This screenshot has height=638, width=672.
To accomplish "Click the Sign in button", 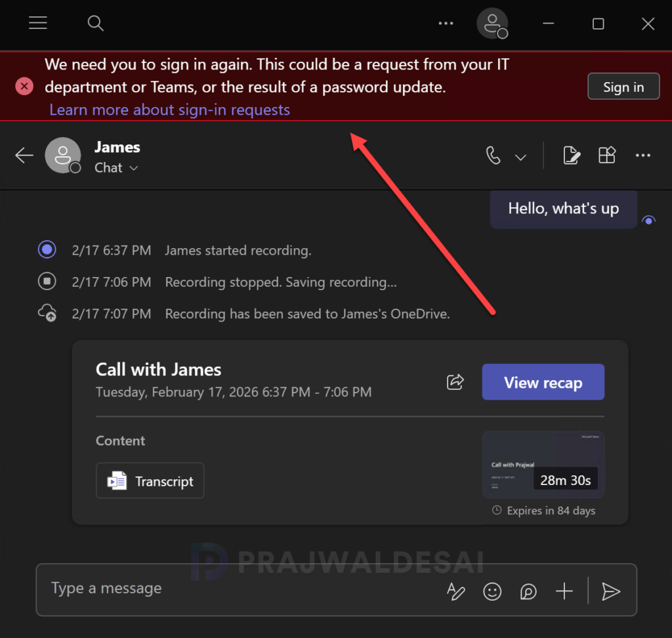I will click(x=623, y=87).
